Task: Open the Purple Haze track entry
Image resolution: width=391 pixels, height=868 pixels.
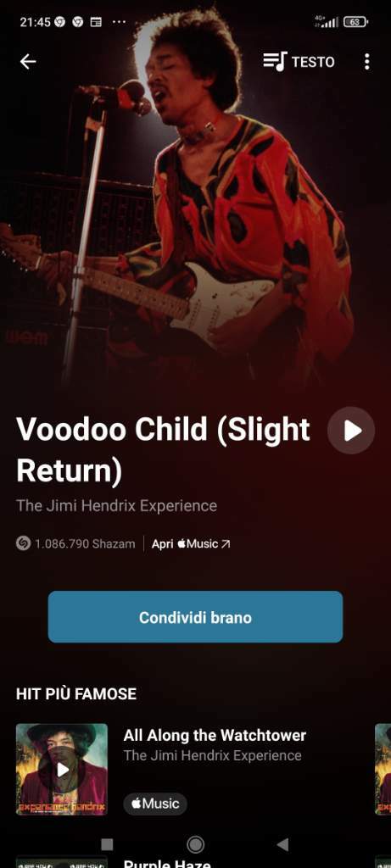Action: pyautogui.click(x=167, y=863)
